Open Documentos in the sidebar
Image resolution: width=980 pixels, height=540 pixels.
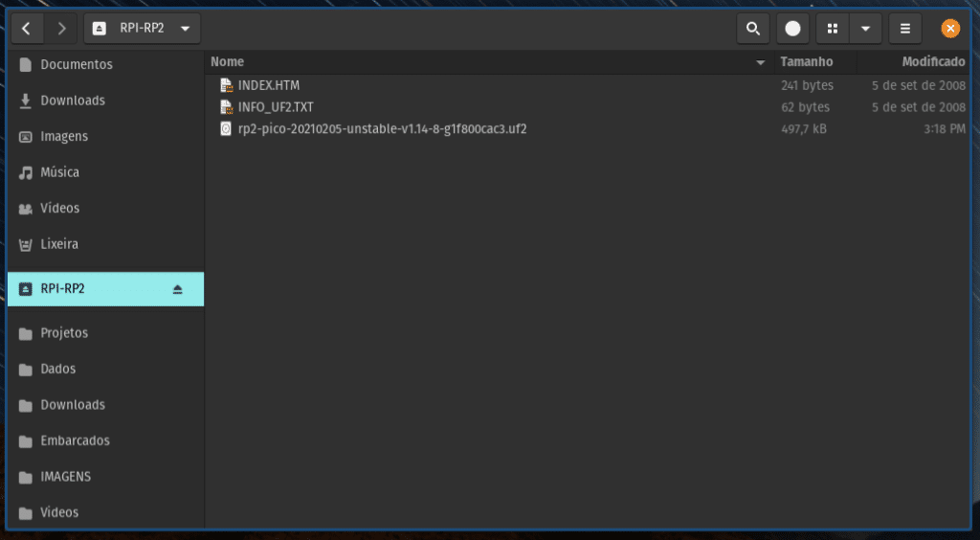coord(76,64)
